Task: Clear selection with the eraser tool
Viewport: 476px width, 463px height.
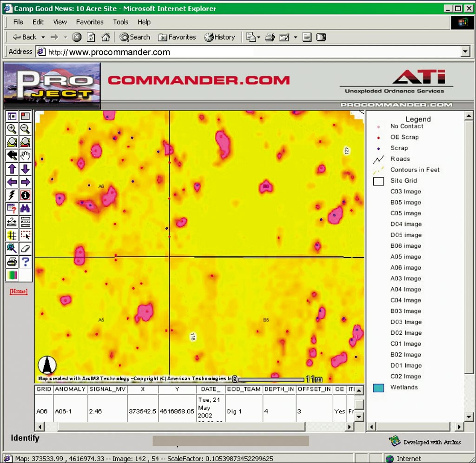Action: click(x=25, y=248)
